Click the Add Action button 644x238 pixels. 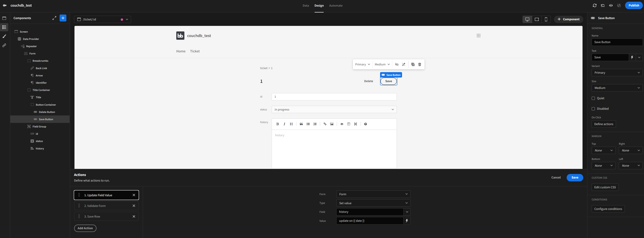click(x=85, y=228)
